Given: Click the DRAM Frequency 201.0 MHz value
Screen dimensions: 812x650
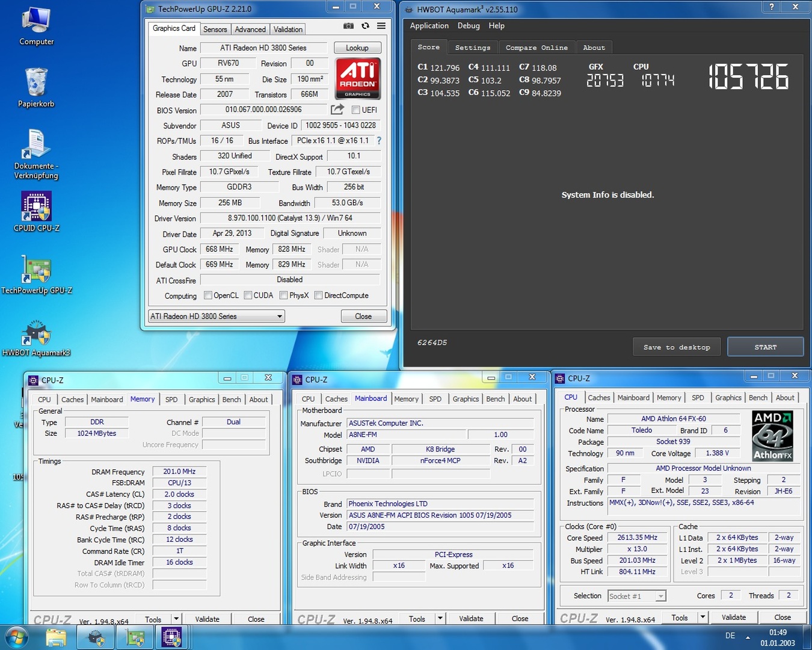Looking at the screenshot, I should pos(179,472).
